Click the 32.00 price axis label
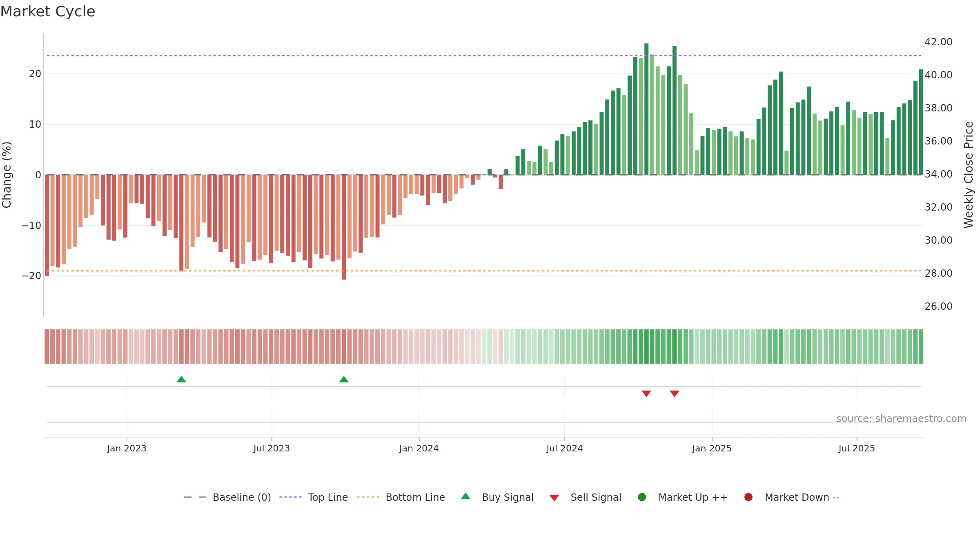Screen dimensions: 980x551 point(938,207)
